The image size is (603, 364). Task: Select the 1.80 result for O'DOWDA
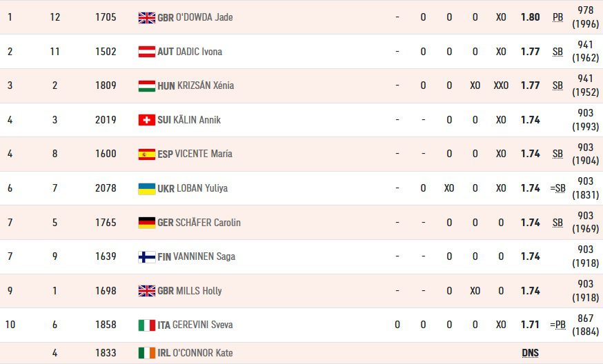click(531, 17)
